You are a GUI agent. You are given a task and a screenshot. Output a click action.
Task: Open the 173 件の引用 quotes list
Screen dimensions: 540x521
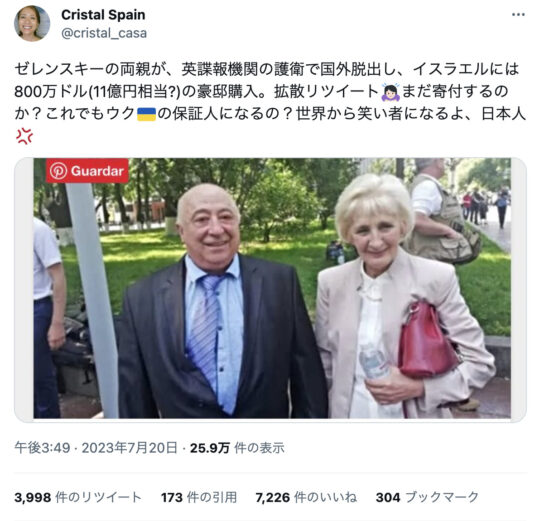199,497
